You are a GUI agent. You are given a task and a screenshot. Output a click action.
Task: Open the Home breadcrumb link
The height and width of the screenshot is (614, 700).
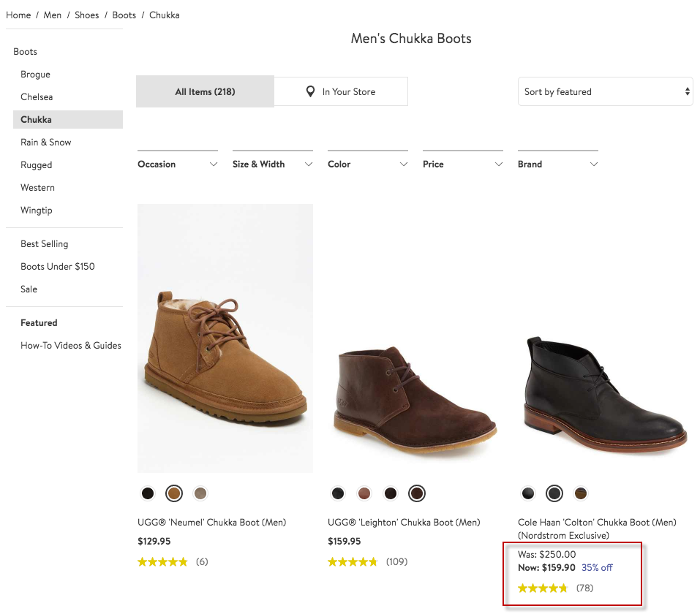pos(18,15)
